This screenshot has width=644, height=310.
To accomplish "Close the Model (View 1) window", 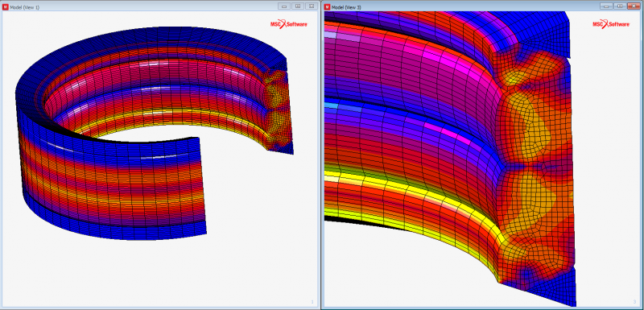I will pos(312,6).
